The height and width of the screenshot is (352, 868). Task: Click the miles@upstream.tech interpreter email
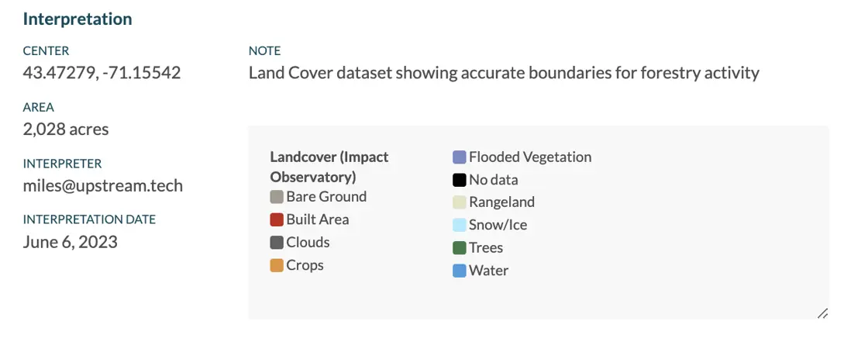(x=103, y=185)
